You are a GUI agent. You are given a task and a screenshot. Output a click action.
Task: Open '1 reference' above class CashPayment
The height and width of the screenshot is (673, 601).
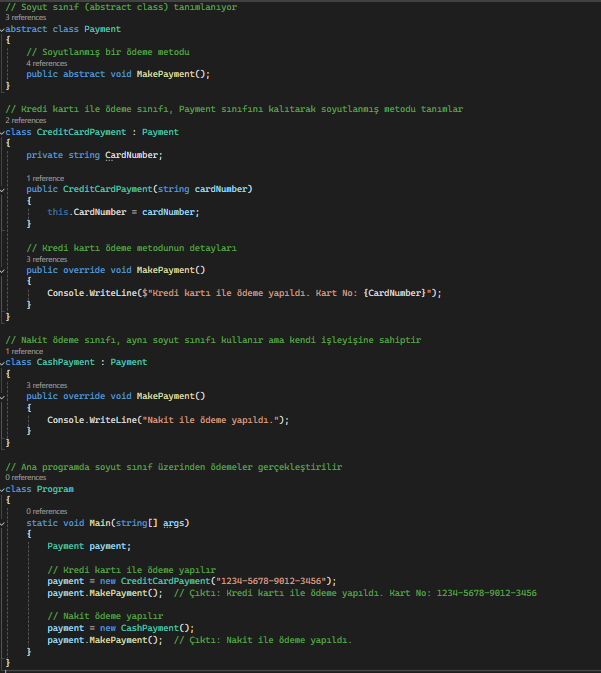[x=24, y=351]
